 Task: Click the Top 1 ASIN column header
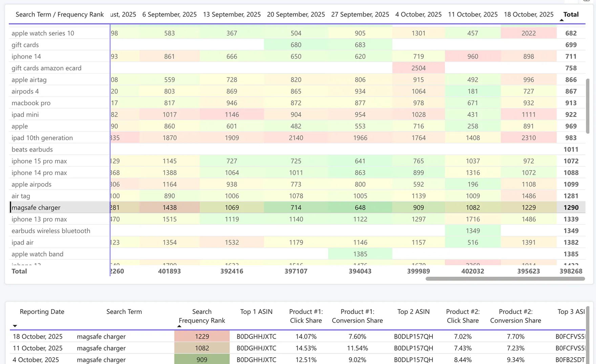click(x=256, y=312)
